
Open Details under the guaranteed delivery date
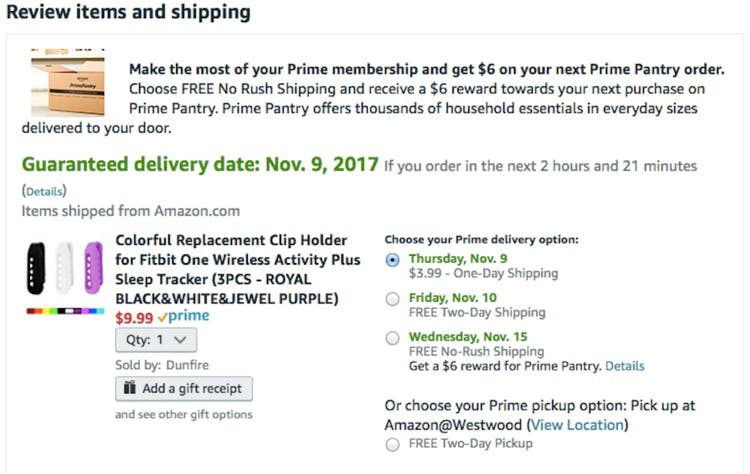pyautogui.click(x=44, y=190)
